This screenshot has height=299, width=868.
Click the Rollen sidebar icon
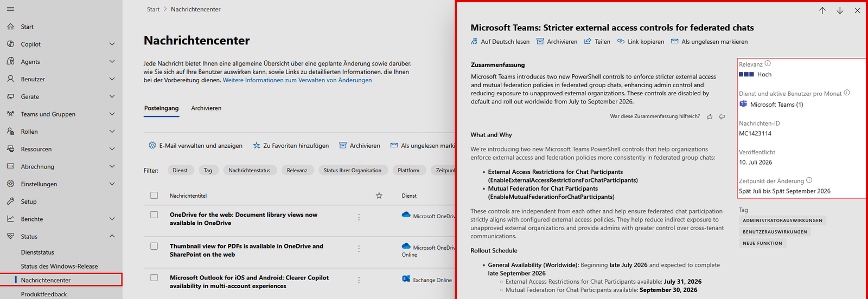[x=10, y=131]
